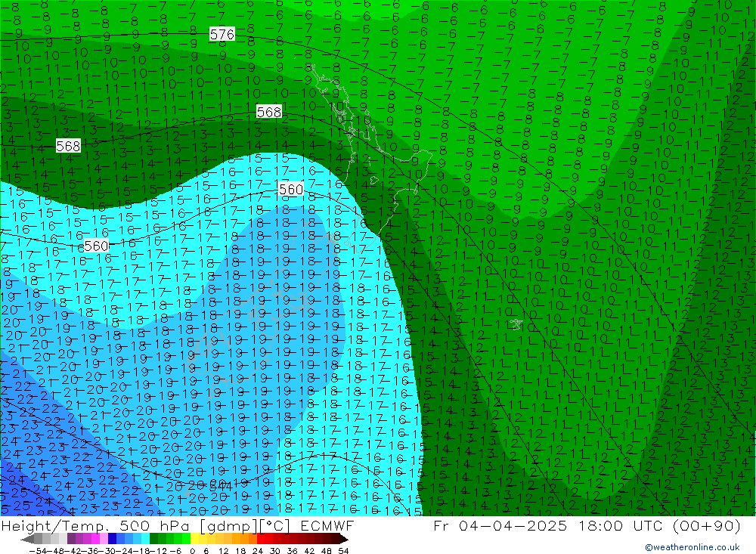Viewport: 756px width, 554px height.
Task: Click the Chatham Islands outline on the map
Action: click(x=516, y=324)
